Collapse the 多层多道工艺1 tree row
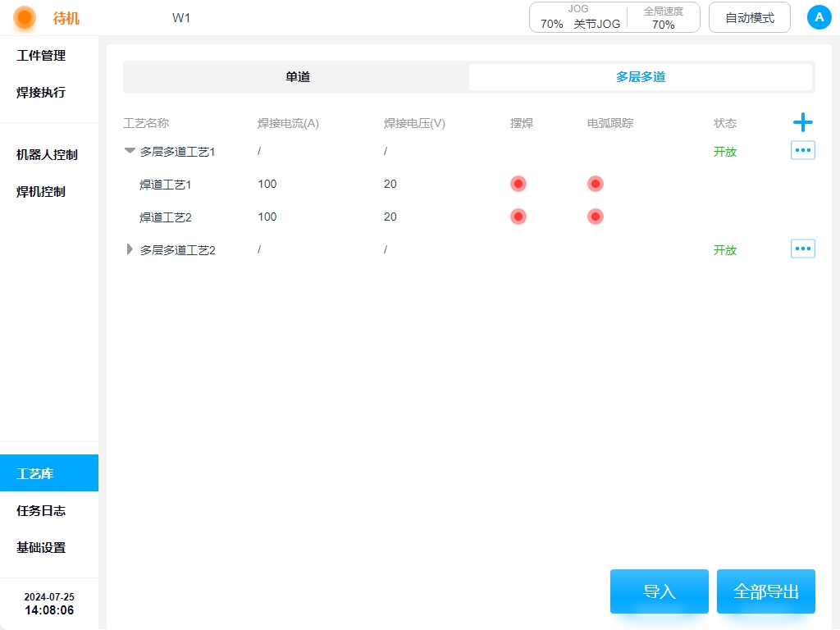 coord(130,151)
